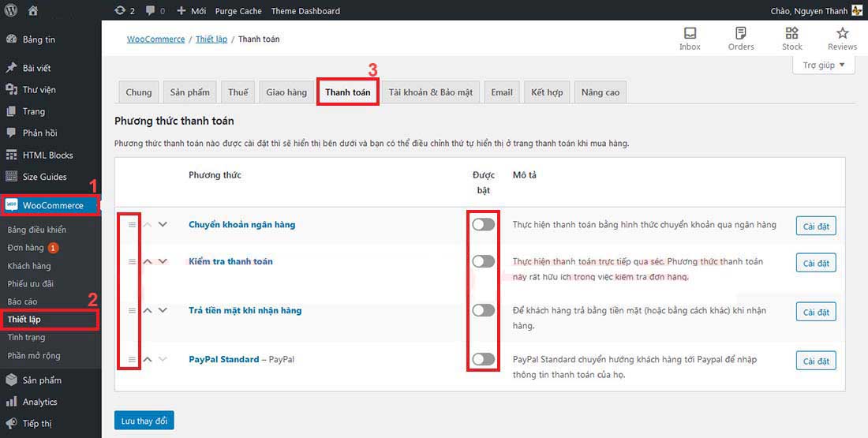
Task: Enable the PayPal Standard payment toggle
Action: (x=483, y=360)
